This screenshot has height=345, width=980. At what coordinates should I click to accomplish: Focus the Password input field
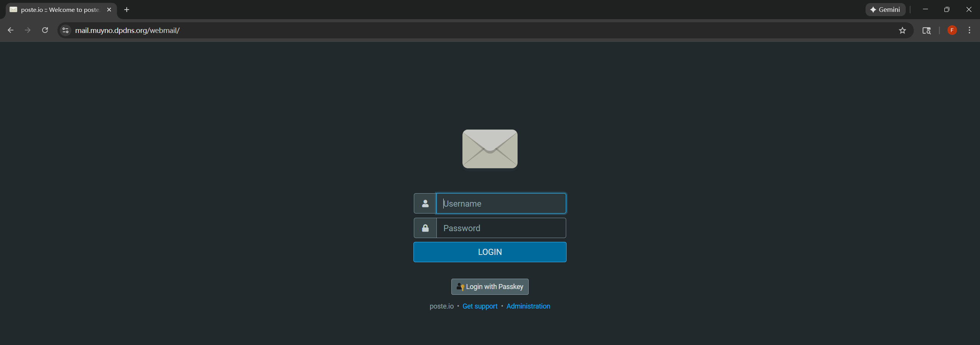click(501, 228)
